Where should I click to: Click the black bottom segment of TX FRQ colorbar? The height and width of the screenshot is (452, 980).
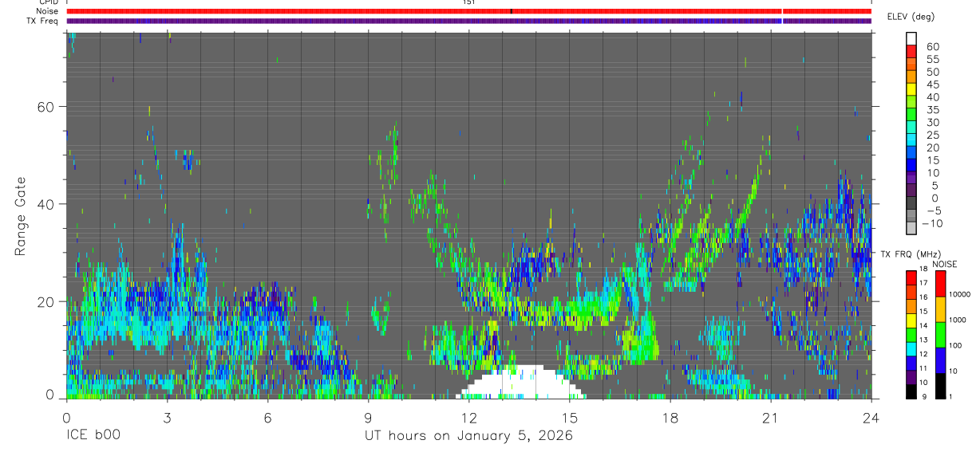click(911, 391)
